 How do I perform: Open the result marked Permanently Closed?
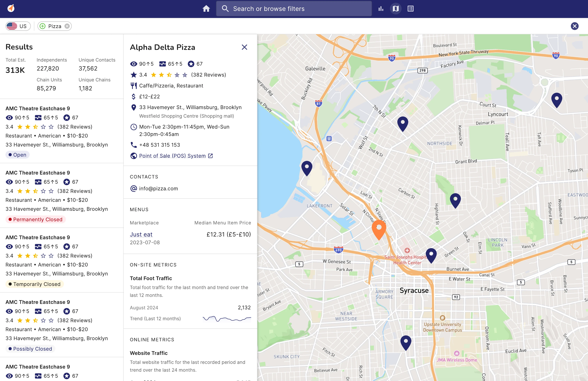coord(62,195)
